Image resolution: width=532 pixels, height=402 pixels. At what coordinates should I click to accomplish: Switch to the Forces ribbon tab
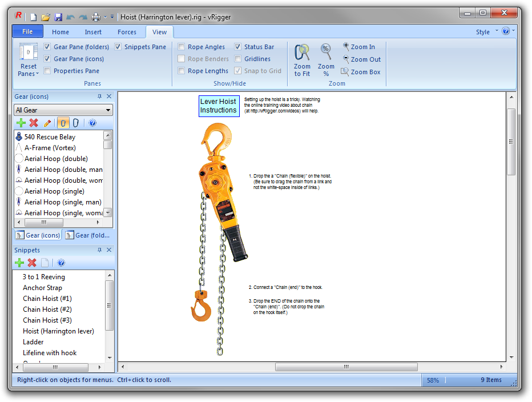[127, 32]
